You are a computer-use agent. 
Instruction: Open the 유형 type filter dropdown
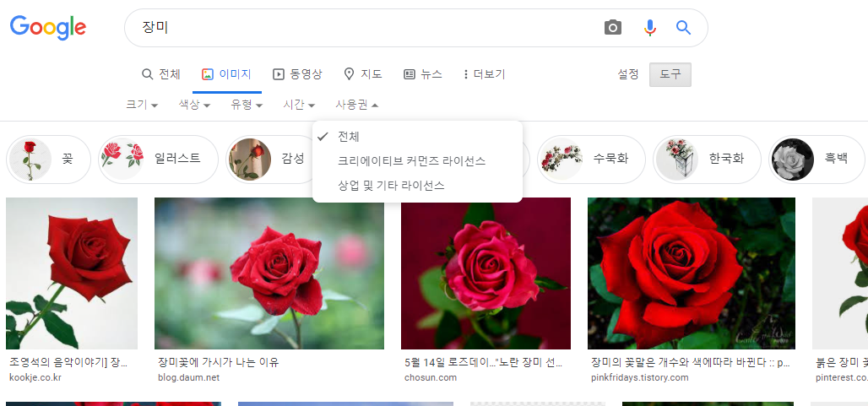(x=247, y=105)
